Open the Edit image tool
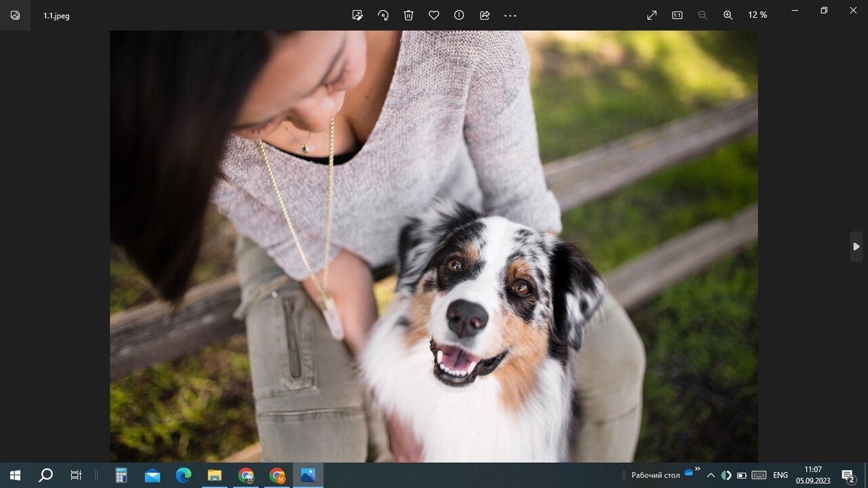The image size is (868, 488). (x=357, y=15)
